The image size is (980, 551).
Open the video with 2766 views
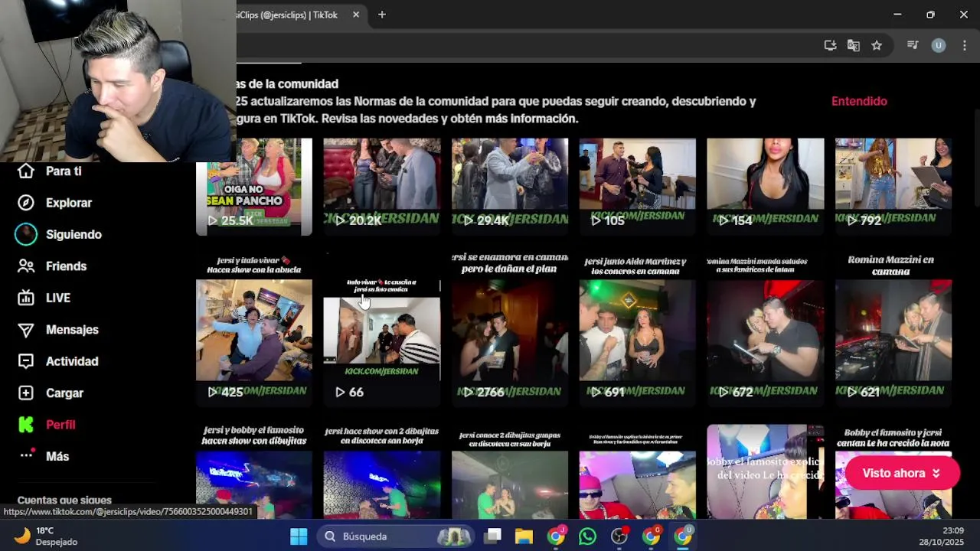[x=510, y=329]
